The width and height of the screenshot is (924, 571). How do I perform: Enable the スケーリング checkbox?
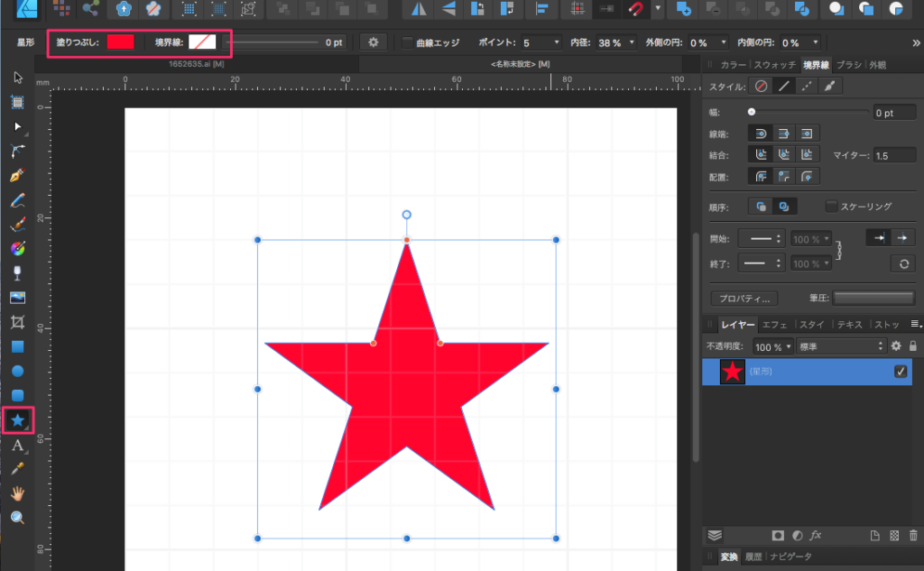tap(832, 207)
